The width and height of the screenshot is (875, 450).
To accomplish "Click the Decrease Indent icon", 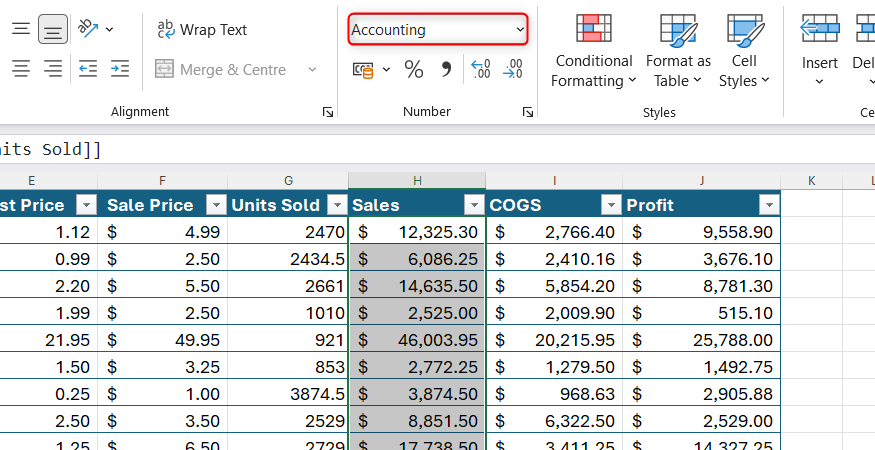I will coord(88,69).
